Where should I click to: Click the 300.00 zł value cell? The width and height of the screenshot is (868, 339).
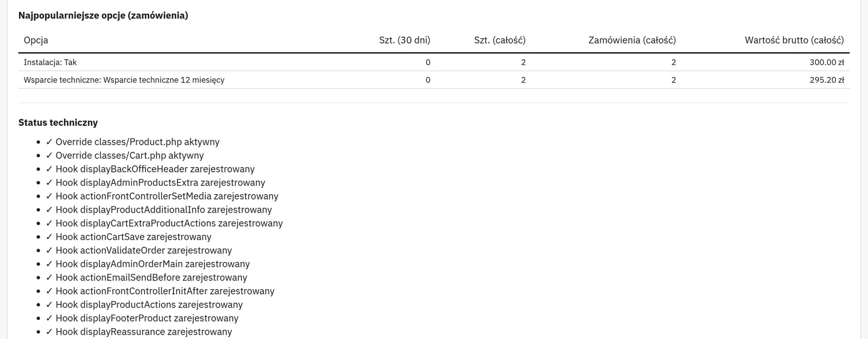pos(827,62)
